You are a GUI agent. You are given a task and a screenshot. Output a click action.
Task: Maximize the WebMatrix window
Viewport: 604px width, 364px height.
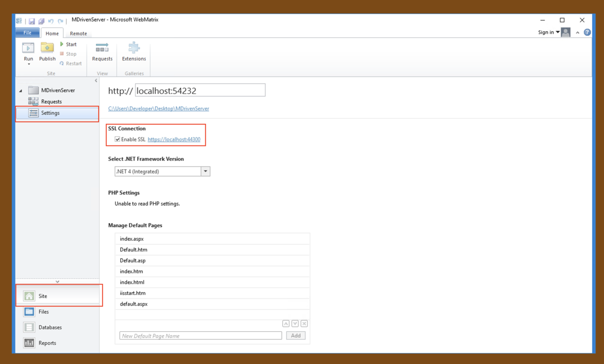(x=562, y=20)
